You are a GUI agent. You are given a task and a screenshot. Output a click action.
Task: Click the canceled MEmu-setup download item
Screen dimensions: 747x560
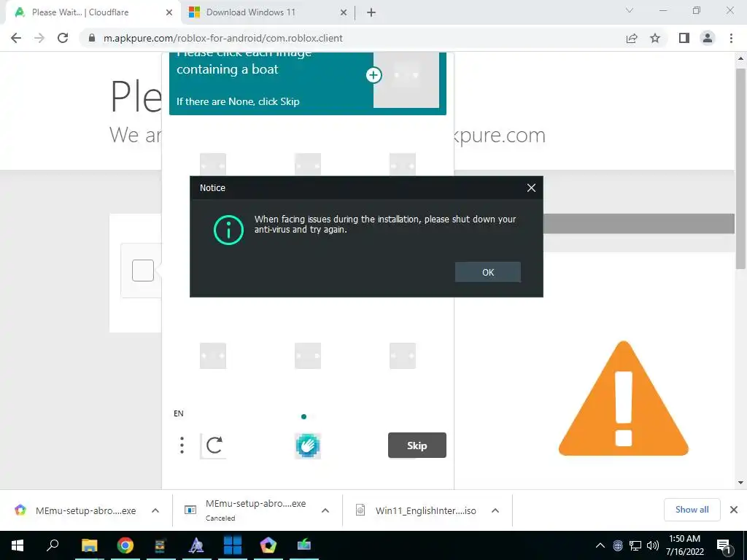coord(247,510)
